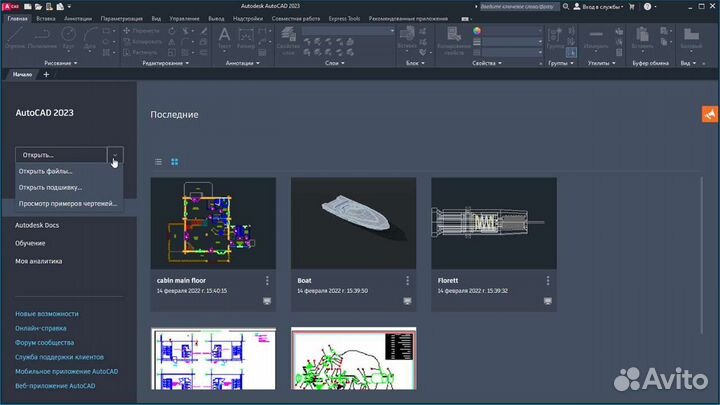Viewport: 720px width, 405px height.
Task: Switch recent files to grid view
Action: [174, 162]
